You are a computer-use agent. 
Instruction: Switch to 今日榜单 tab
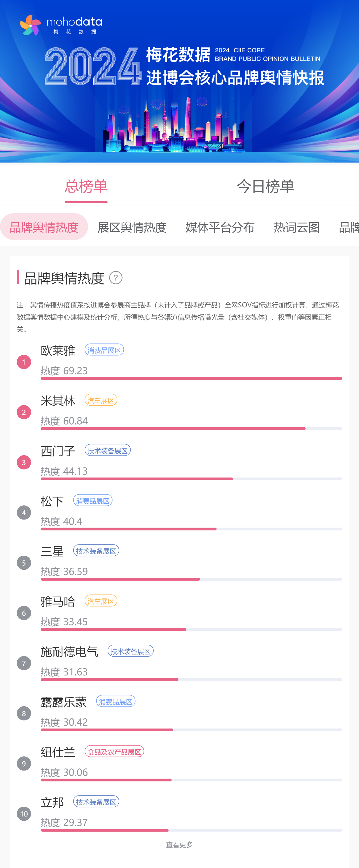266,186
